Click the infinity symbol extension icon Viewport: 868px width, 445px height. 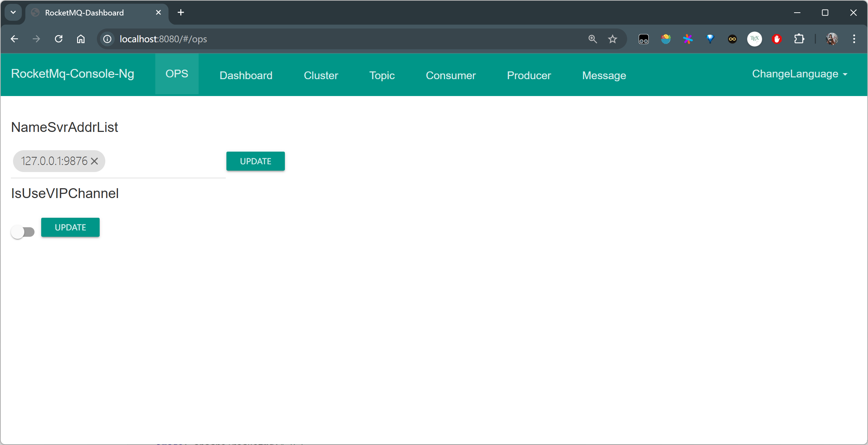pyautogui.click(x=732, y=39)
